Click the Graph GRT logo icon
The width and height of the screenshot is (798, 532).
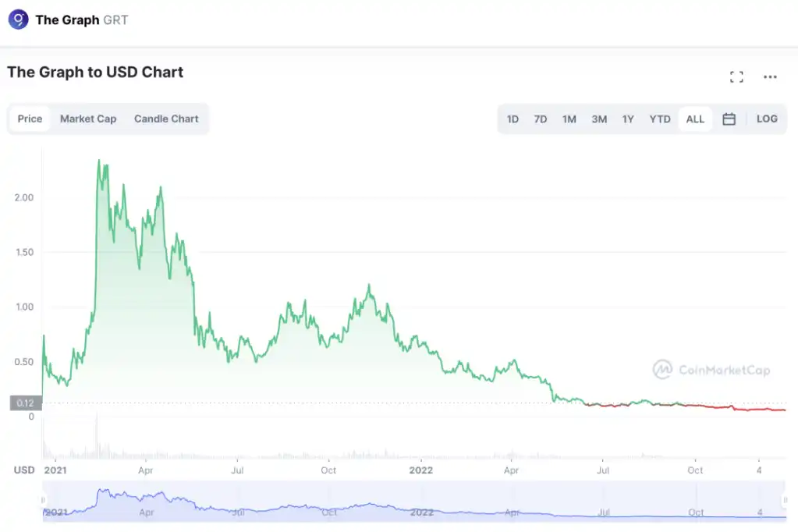18,20
